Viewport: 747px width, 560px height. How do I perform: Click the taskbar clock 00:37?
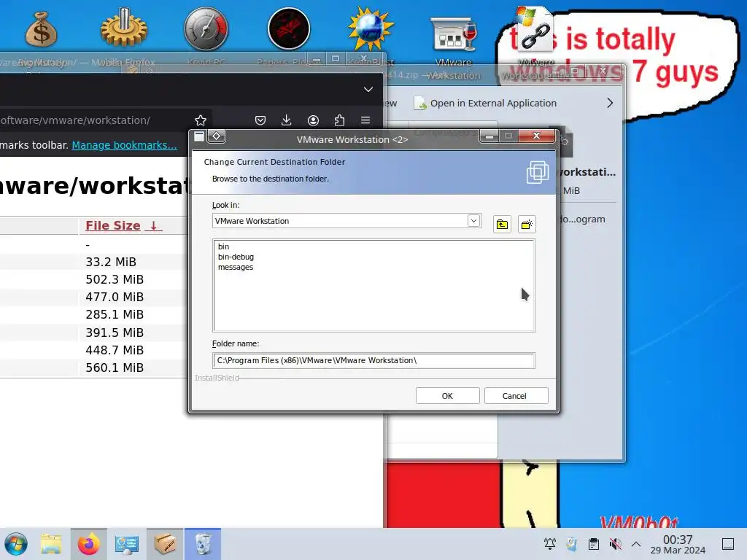coord(678,544)
